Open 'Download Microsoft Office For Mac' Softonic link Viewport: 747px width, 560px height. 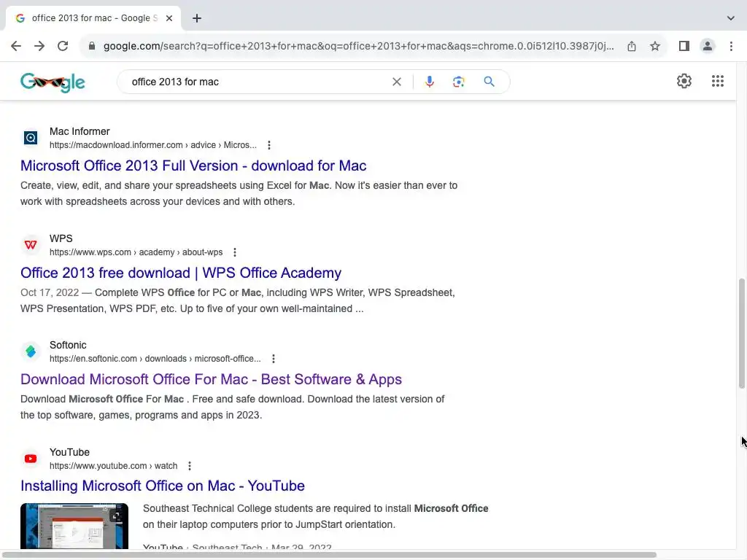[x=211, y=379]
